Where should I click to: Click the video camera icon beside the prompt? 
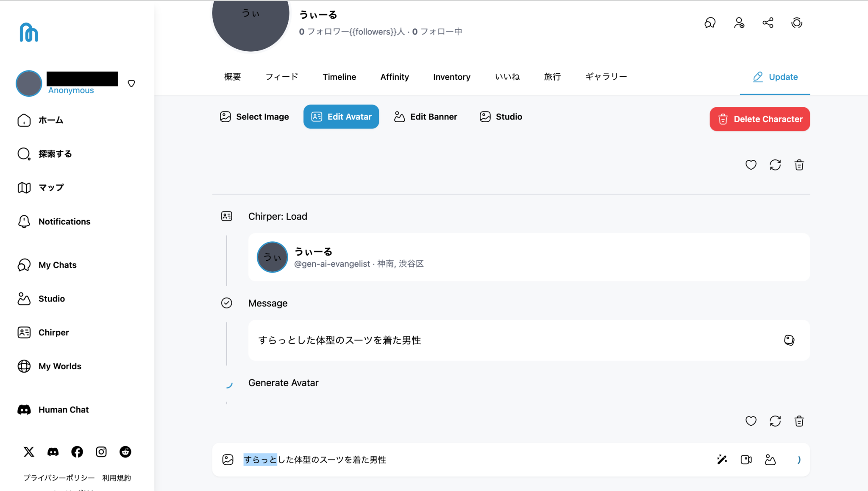tap(746, 459)
